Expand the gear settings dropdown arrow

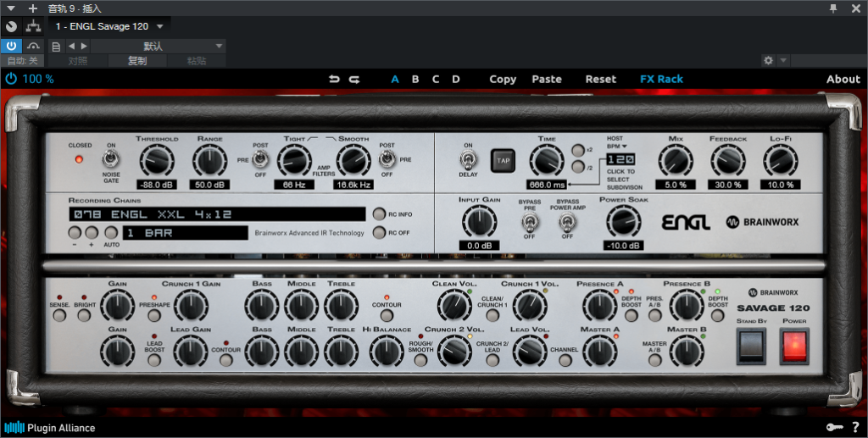[783, 60]
